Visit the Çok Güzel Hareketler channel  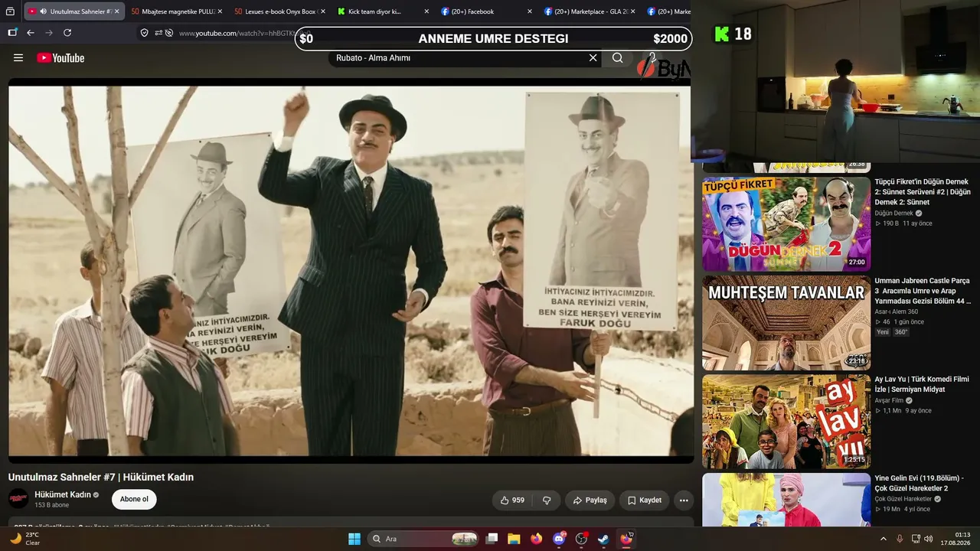coord(904,499)
